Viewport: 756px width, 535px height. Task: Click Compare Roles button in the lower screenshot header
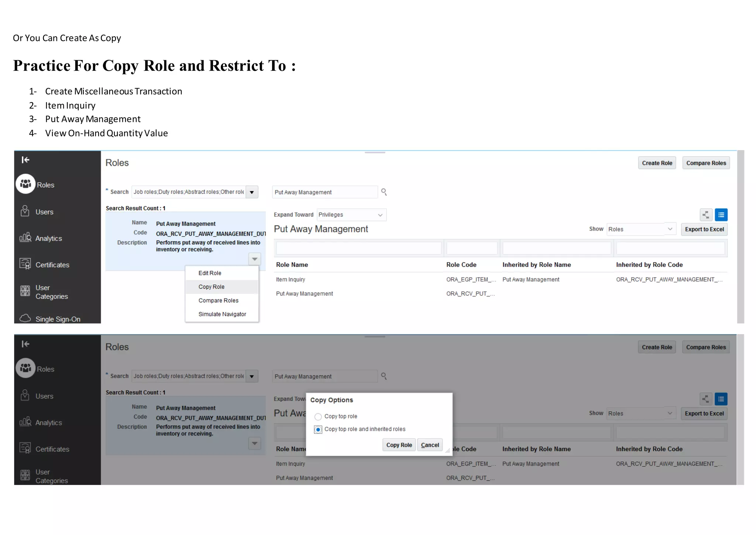tap(706, 347)
